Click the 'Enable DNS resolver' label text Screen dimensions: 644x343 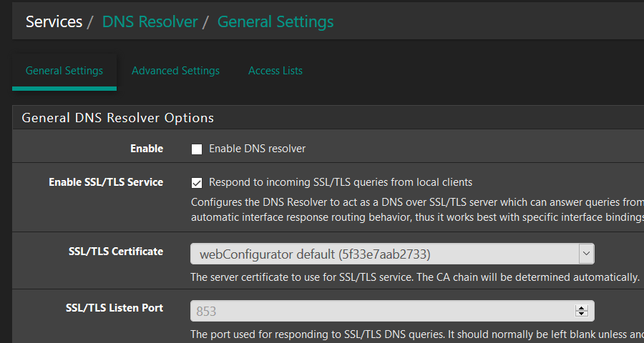coord(257,149)
